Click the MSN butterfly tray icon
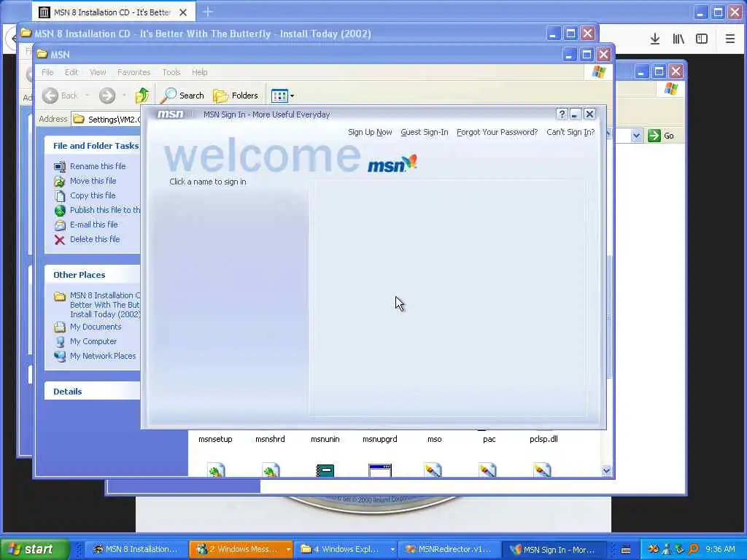747x560 pixels. click(x=653, y=550)
